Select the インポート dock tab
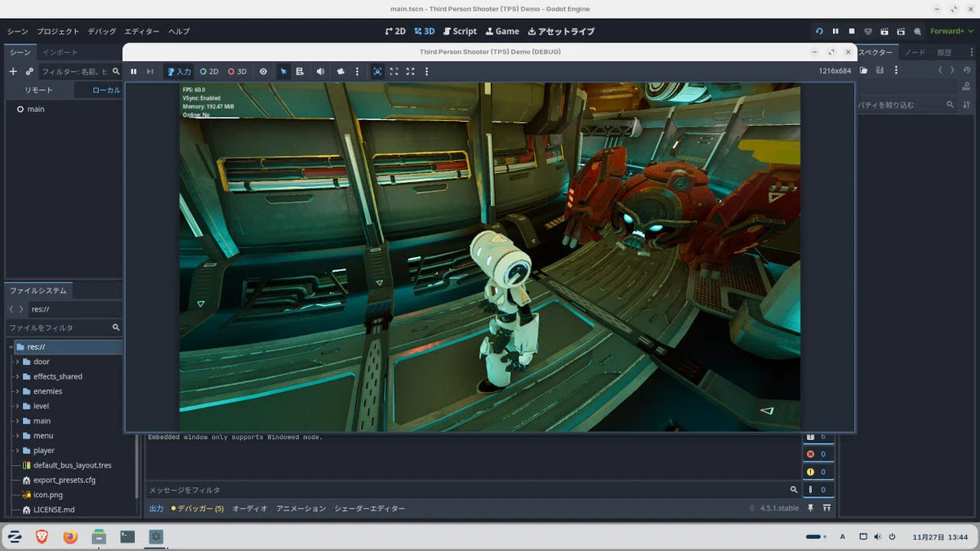This screenshot has height=551, width=980. 60,52
